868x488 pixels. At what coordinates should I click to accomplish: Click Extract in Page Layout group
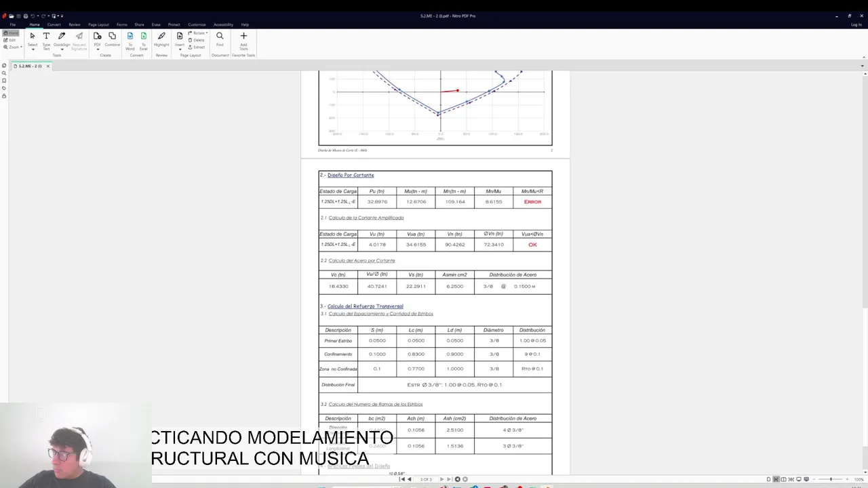pyautogui.click(x=197, y=47)
